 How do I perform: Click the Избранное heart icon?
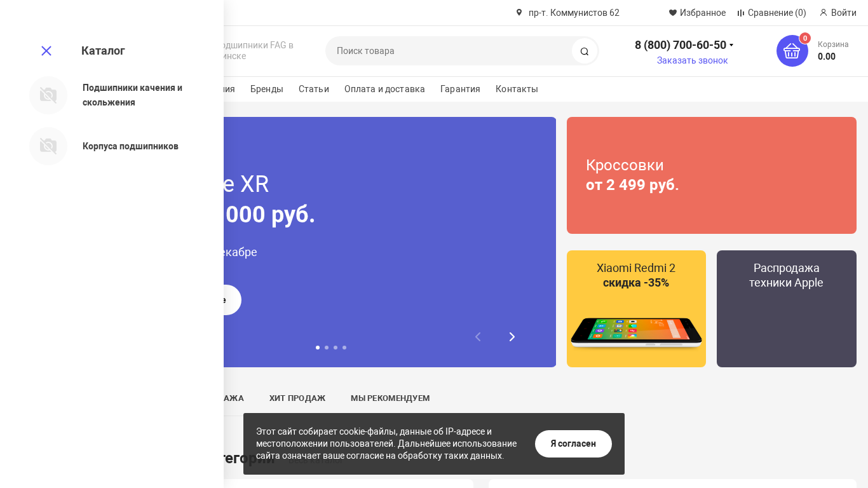tap(673, 13)
